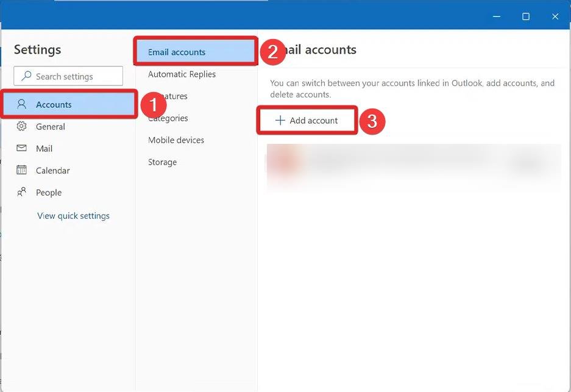
Task: Click the Calendar grid icon in sidebar
Action: [x=22, y=170]
